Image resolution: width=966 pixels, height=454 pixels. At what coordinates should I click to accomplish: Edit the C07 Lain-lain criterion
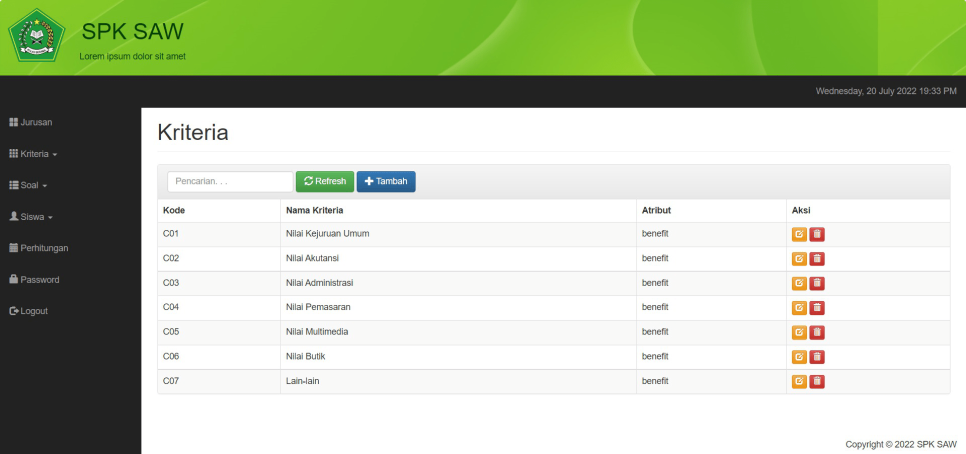tap(799, 381)
